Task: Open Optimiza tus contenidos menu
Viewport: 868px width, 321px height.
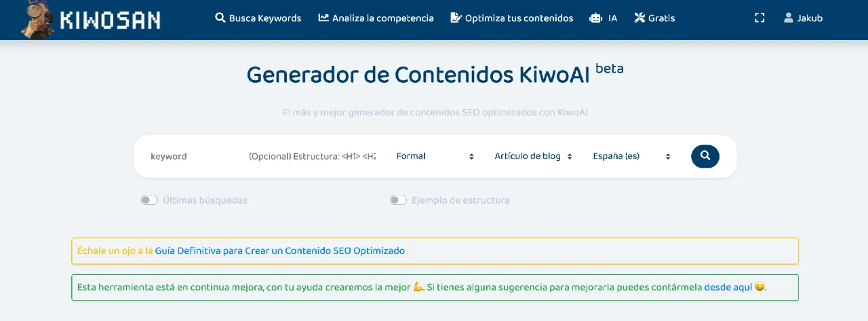Action: point(511,18)
